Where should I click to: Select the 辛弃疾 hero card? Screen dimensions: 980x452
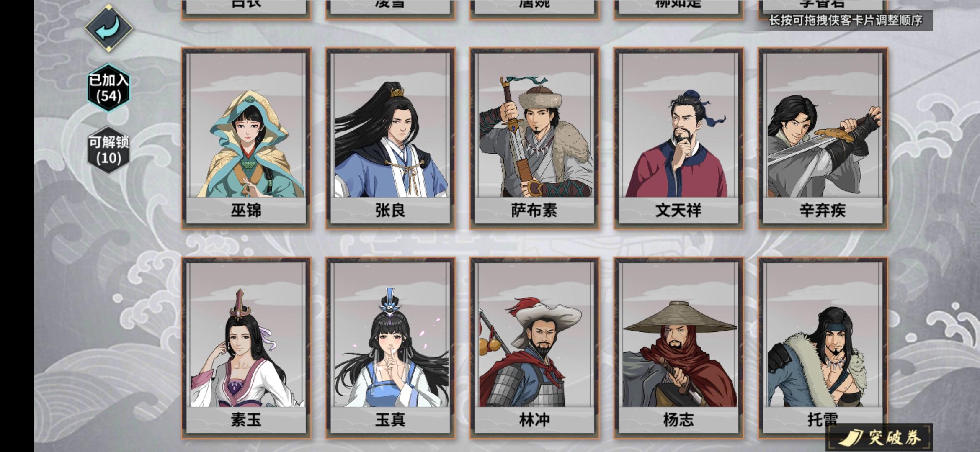pos(823,138)
